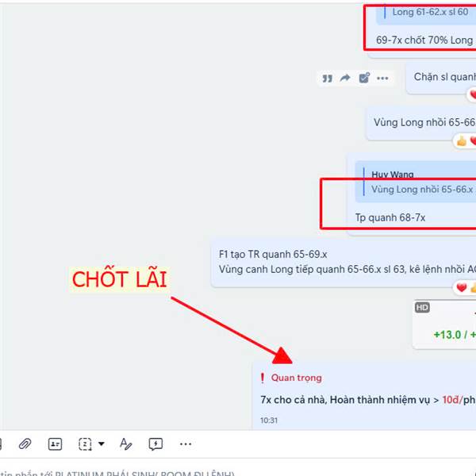Click the quote reply icon beside "Chặn sl quanh"

[x=327, y=79]
